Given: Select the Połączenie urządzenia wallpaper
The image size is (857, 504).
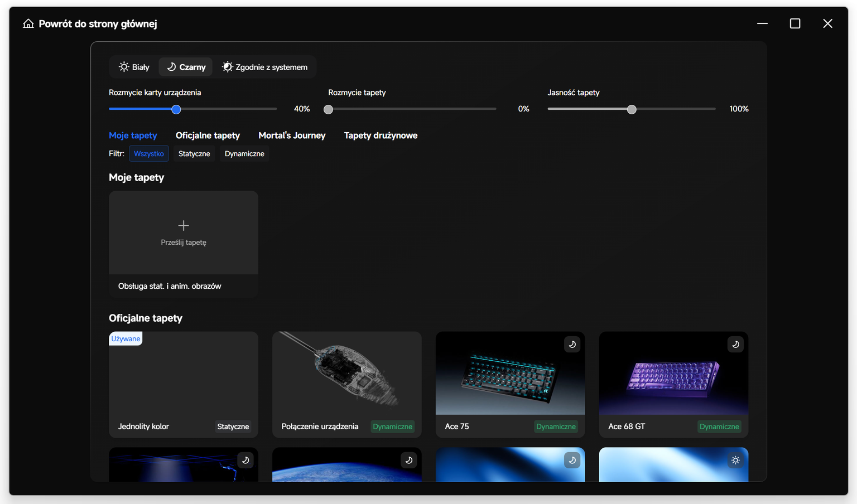Looking at the screenshot, I should pyautogui.click(x=347, y=385).
